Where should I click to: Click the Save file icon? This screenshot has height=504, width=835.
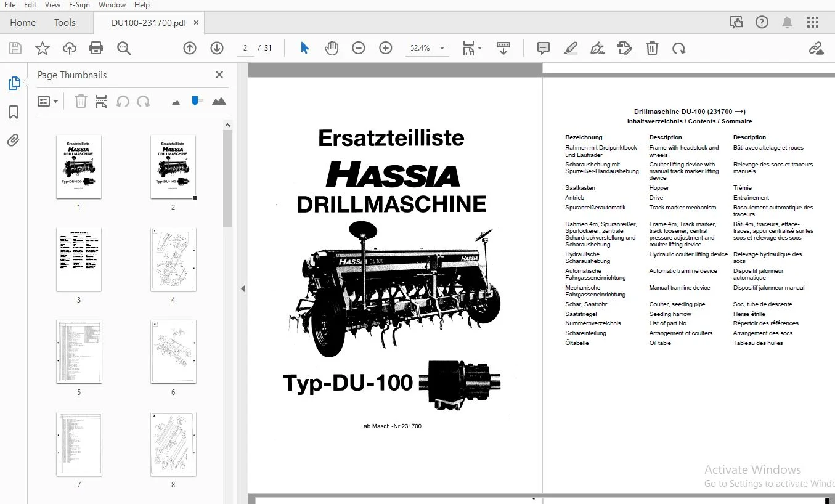tap(15, 48)
